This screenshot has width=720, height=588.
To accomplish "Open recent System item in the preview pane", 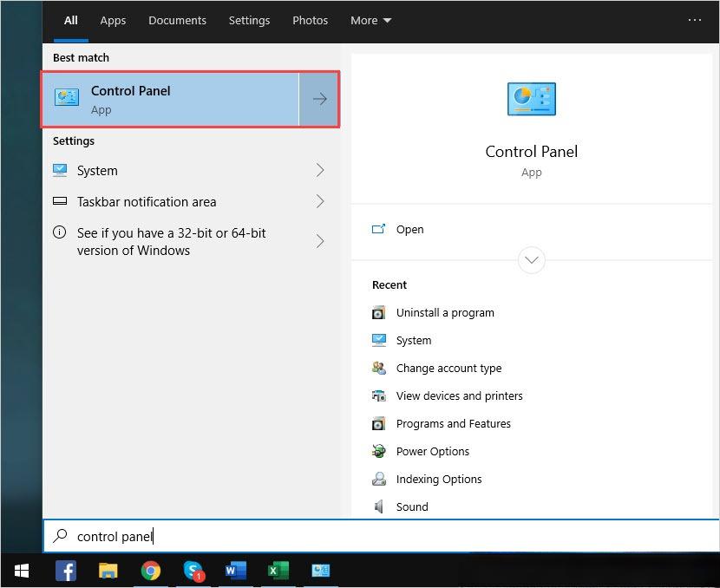I will (x=414, y=341).
